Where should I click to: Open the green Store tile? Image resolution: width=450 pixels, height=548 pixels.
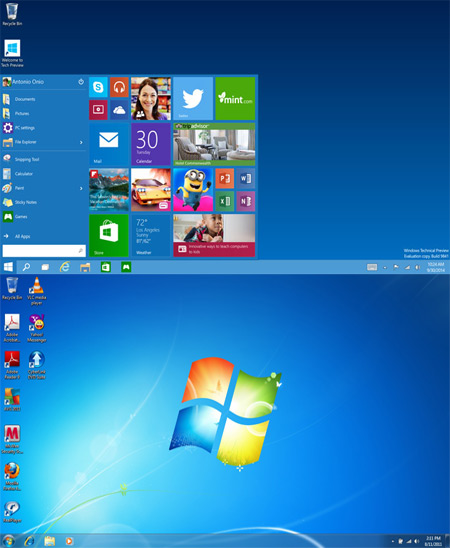tap(109, 235)
